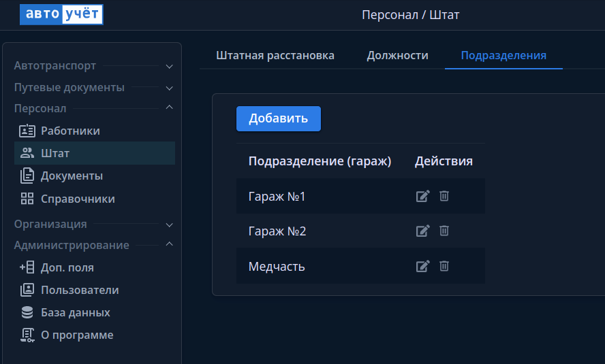Click the edit icon for Гараж №1
The width and height of the screenshot is (605, 364).
click(422, 196)
